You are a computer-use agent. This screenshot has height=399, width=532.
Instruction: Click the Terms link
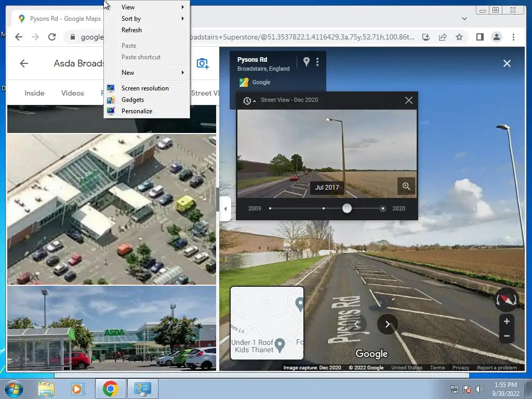[437, 367]
